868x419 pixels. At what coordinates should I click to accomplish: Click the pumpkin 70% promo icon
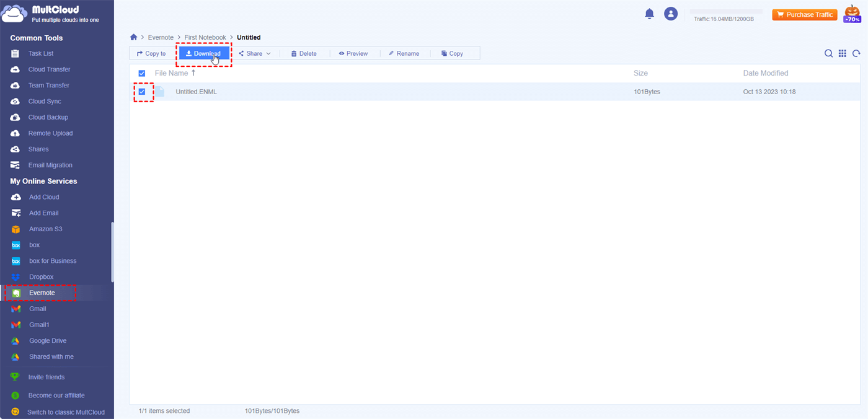tap(852, 14)
